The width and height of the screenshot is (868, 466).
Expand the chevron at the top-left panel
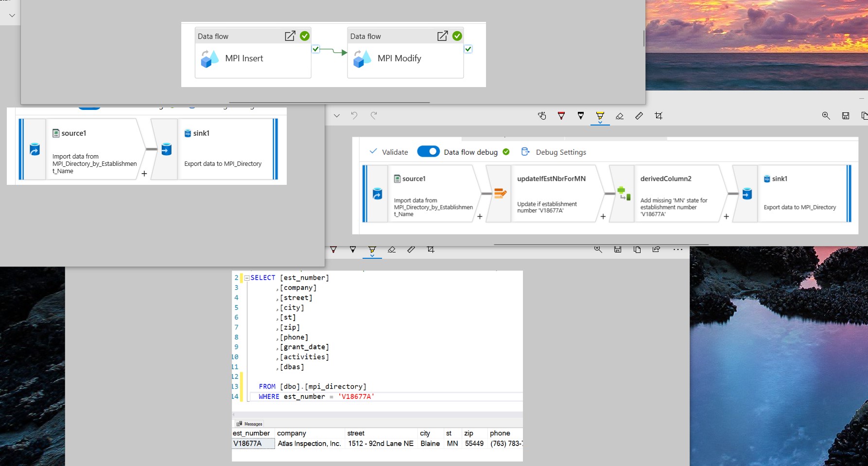point(12,16)
